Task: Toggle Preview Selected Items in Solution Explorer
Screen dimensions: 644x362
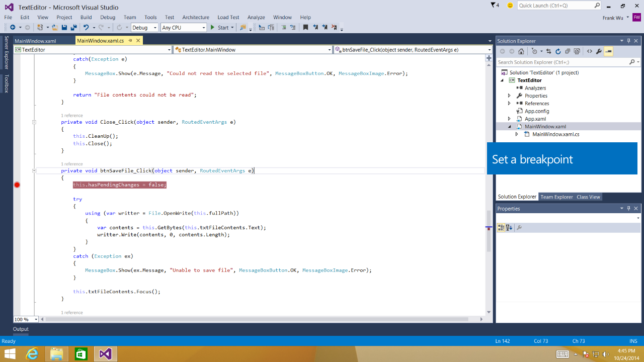Action: [608, 51]
